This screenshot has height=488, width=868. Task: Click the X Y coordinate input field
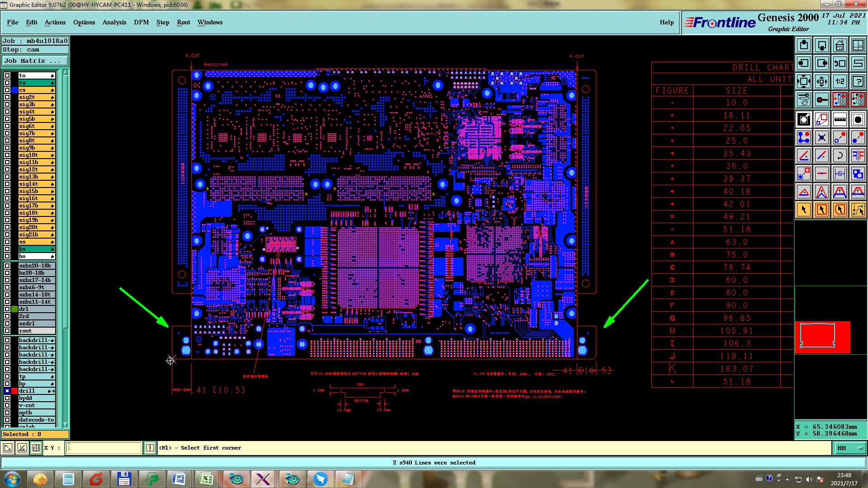pyautogui.click(x=104, y=448)
